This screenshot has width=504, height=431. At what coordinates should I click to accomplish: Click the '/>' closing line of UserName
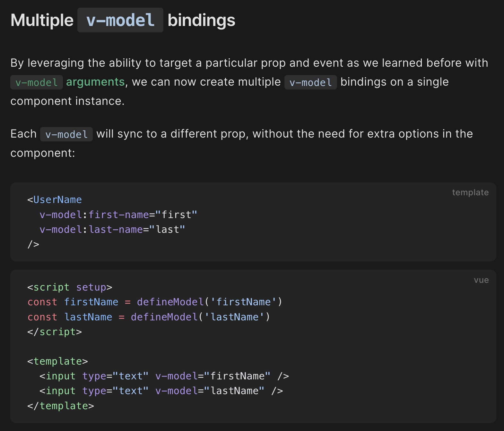[x=33, y=244]
